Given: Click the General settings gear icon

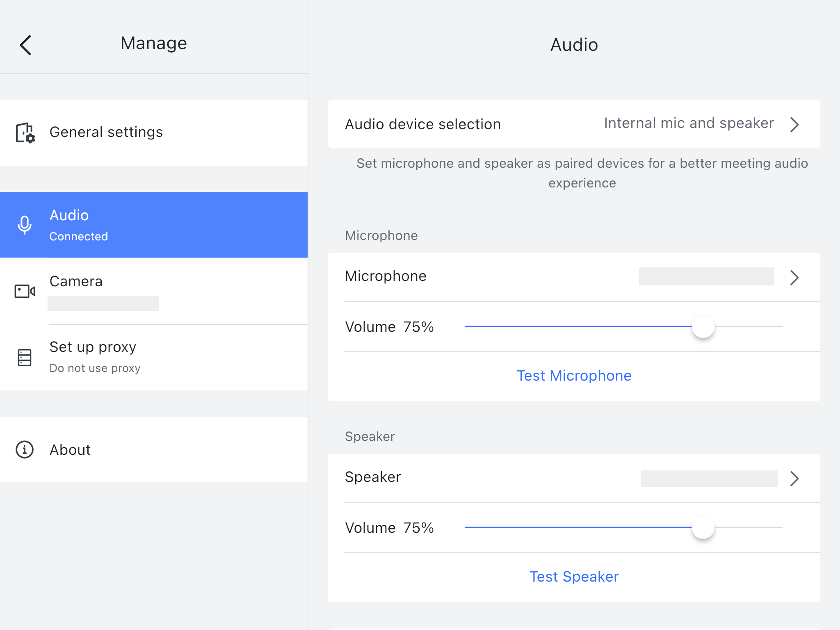Looking at the screenshot, I should pos(25,132).
